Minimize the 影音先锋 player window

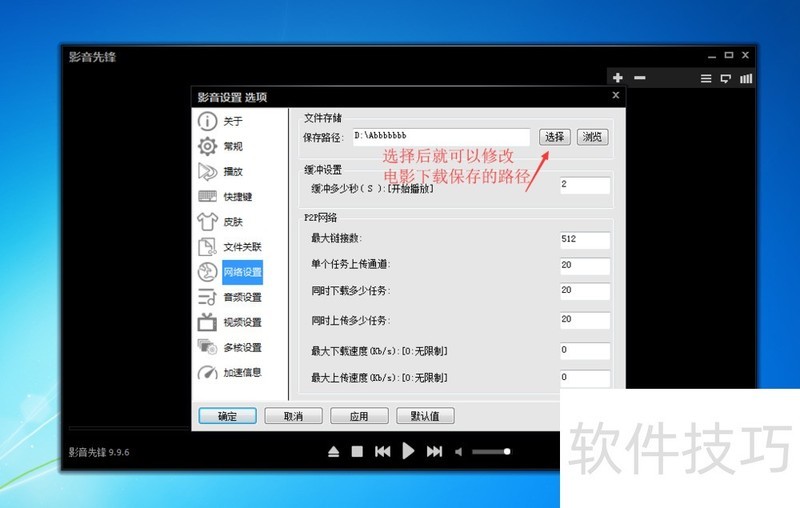pyautogui.click(x=712, y=56)
